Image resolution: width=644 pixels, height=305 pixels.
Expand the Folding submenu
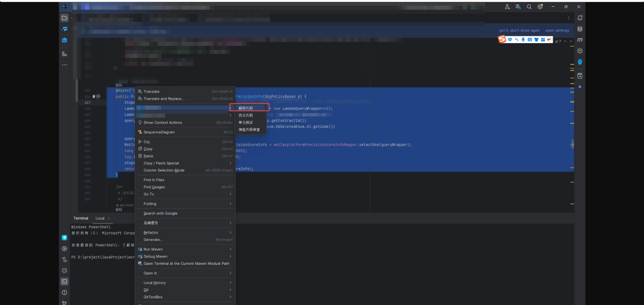pos(150,203)
